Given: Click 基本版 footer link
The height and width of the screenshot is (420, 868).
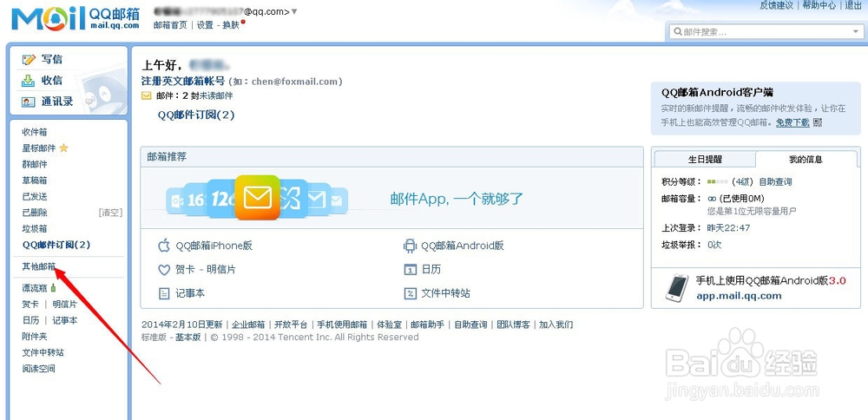Looking at the screenshot, I should [x=188, y=337].
